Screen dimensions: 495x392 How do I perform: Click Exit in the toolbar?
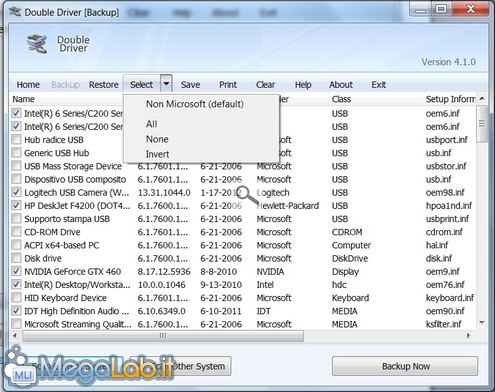point(379,85)
